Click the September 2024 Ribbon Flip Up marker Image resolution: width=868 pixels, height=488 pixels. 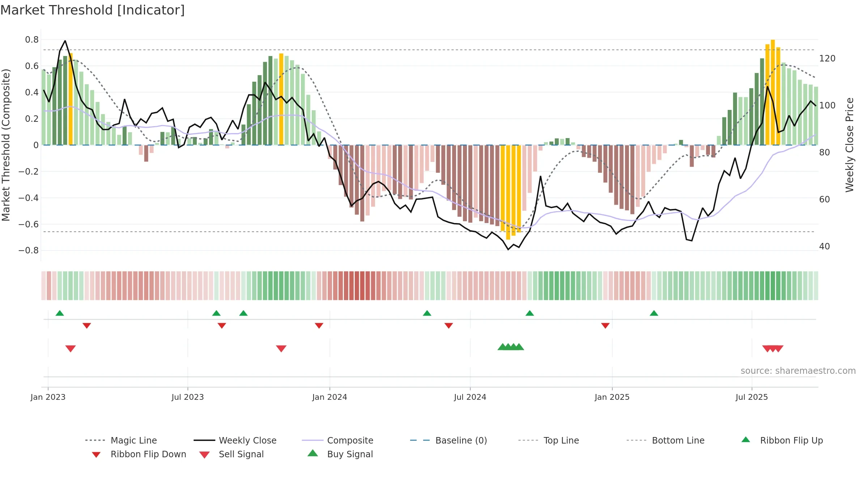click(x=530, y=313)
